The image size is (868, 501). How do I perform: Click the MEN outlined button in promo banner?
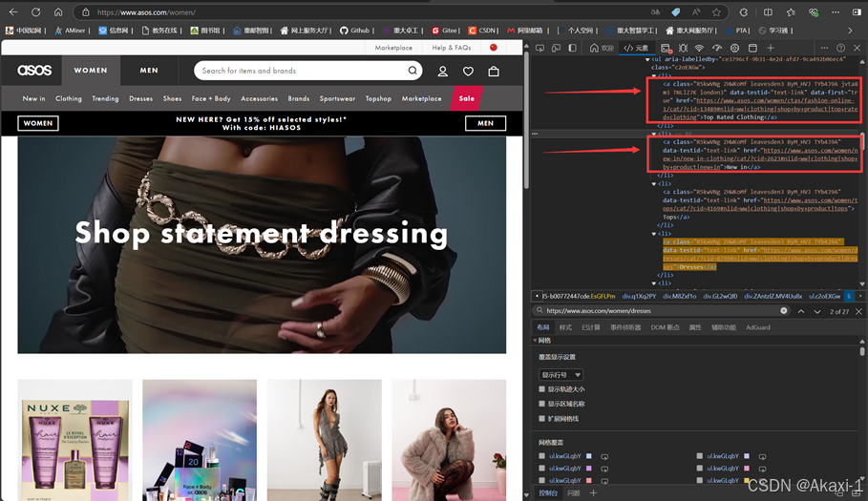[x=485, y=123]
